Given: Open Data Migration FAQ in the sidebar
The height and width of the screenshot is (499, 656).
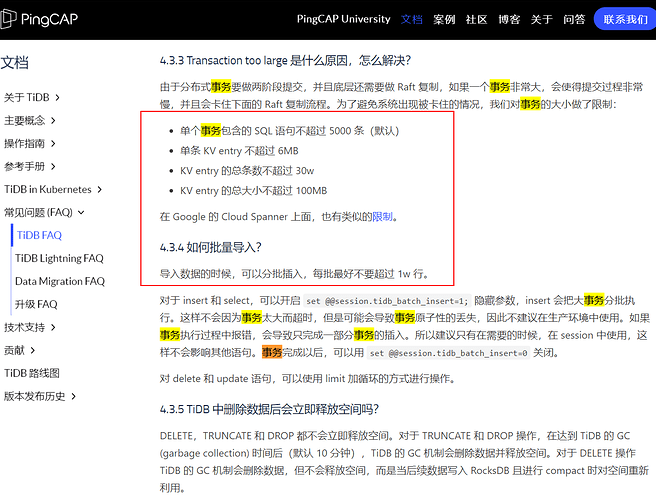Looking at the screenshot, I should [x=60, y=281].
